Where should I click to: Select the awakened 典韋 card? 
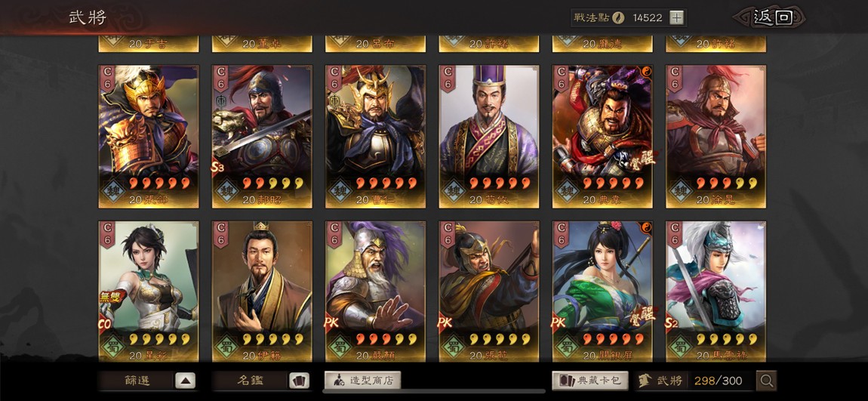click(602, 137)
